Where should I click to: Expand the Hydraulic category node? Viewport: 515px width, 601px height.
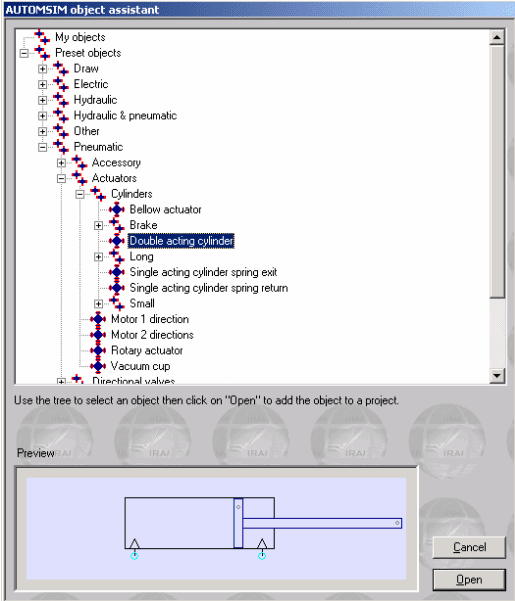[43, 100]
